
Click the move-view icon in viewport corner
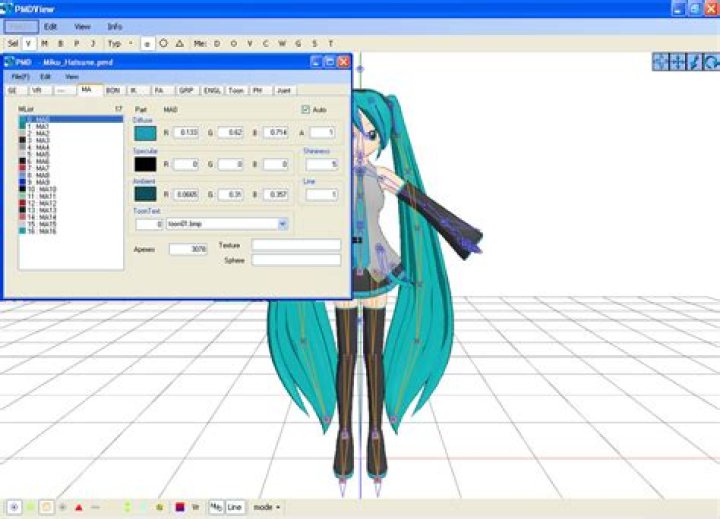(x=678, y=62)
